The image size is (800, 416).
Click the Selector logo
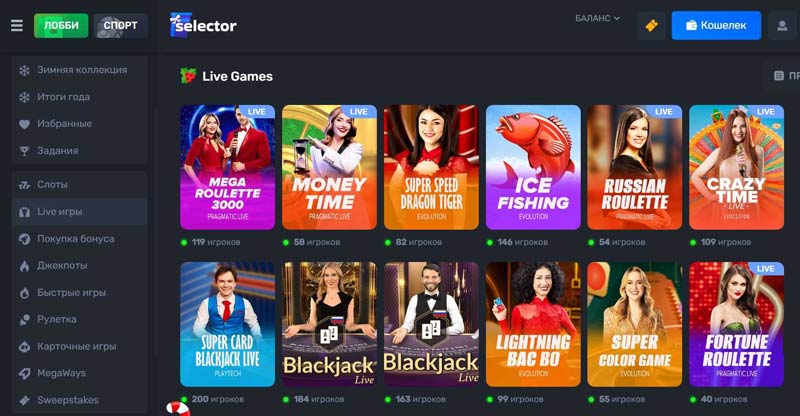pyautogui.click(x=203, y=25)
